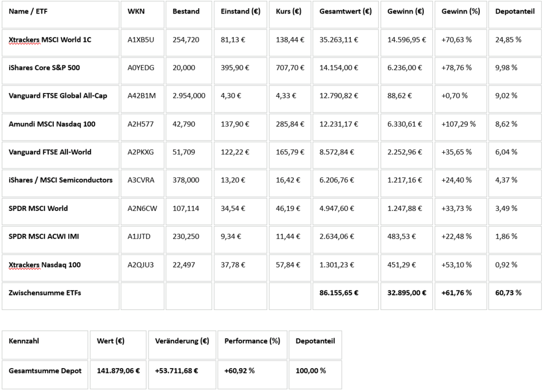Click performance '+60,92 %' cell
Screen dimensions: 544x392
click(x=252, y=375)
